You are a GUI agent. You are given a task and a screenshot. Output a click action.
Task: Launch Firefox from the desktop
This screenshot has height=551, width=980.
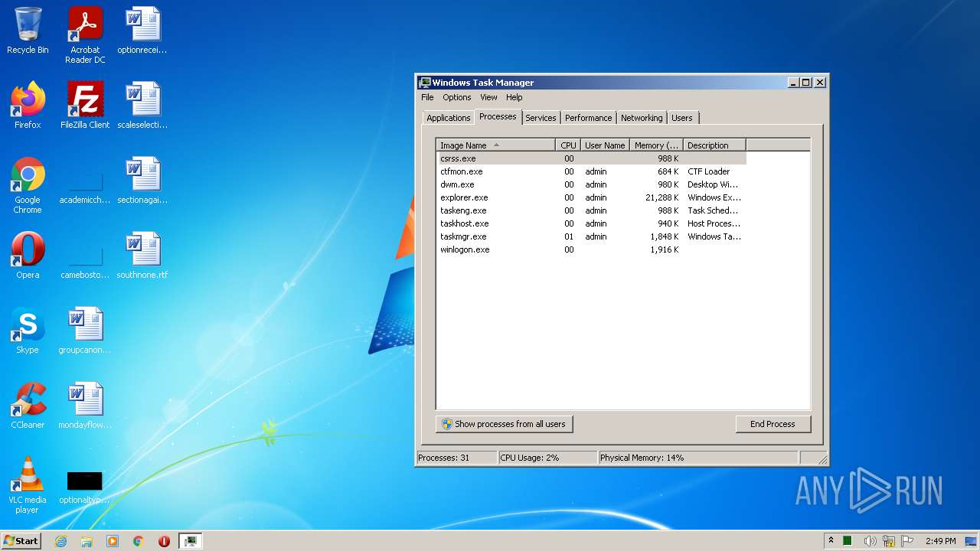click(x=28, y=106)
